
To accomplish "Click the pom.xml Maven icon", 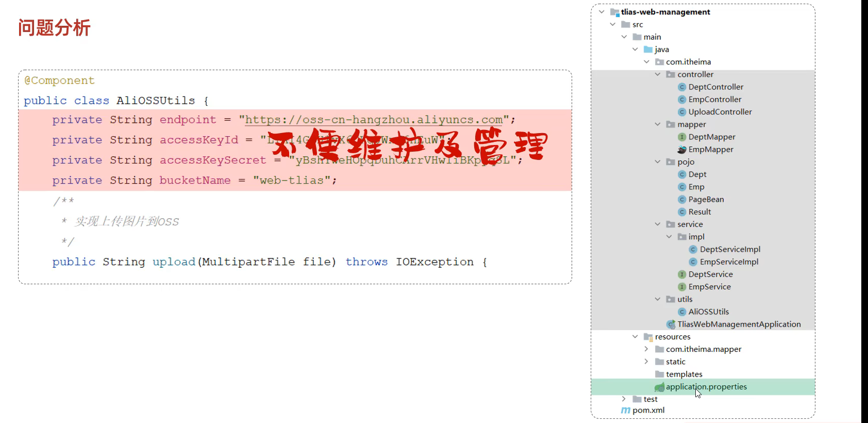I will coord(626,411).
